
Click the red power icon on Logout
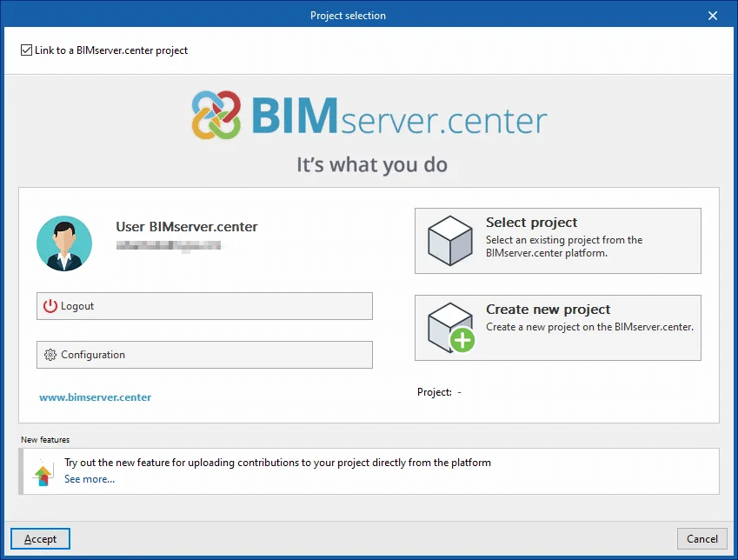pos(50,306)
